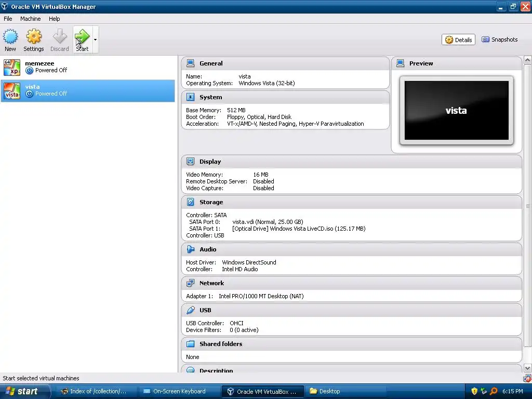Select the vista virtual machine entry

point(88,90)
